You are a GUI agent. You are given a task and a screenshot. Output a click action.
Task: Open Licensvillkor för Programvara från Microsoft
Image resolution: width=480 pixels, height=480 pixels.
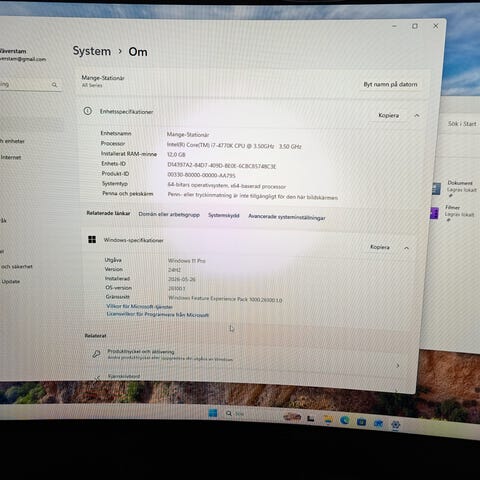tap(158, 314)
